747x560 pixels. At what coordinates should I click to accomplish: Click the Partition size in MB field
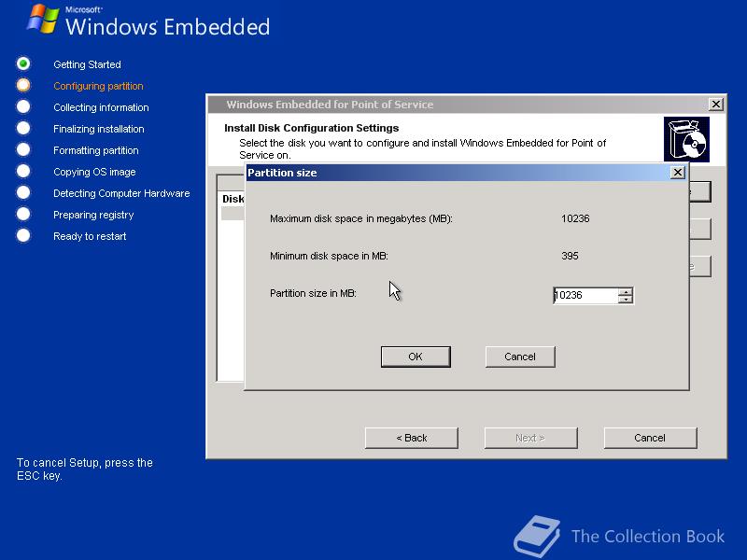point(585,295)
